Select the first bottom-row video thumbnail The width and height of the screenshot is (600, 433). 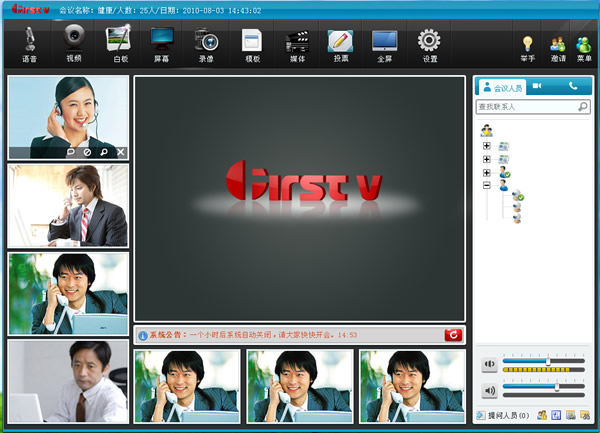coord(187,386)
